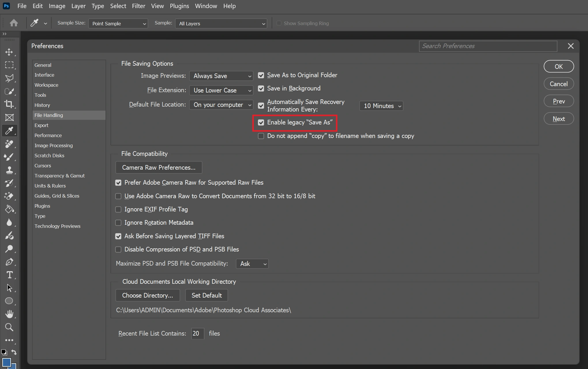The width and height of the screenshot is (588, 369).
Task: Select the Crop tool
Action: point(9,104)
